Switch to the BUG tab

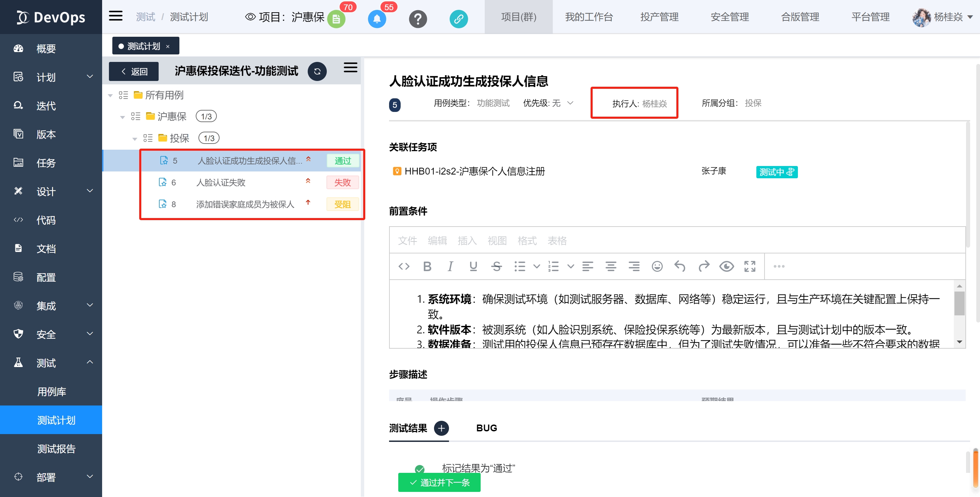[x=486, y=428]
